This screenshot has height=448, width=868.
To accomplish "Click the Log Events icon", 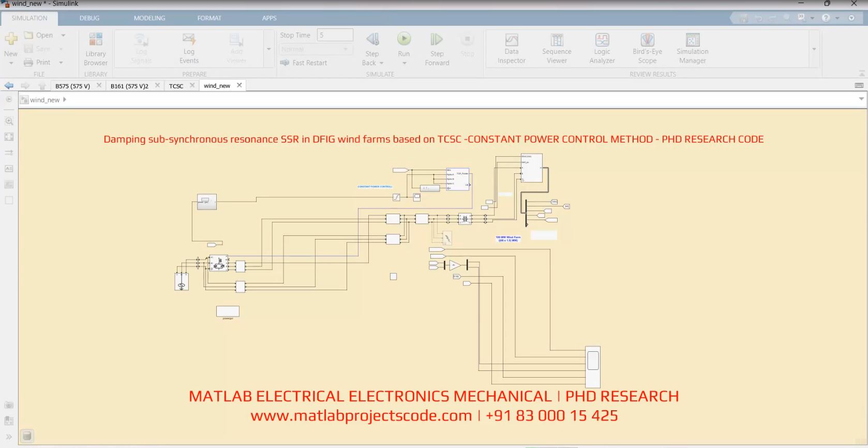I will click(x=189, y=39).
